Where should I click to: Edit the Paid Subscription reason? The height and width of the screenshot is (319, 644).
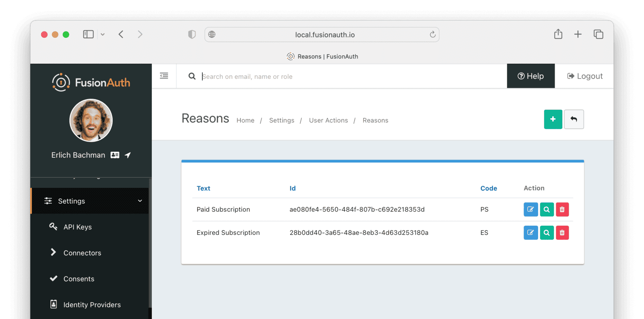pyautogui.click(x=530, y=210)
